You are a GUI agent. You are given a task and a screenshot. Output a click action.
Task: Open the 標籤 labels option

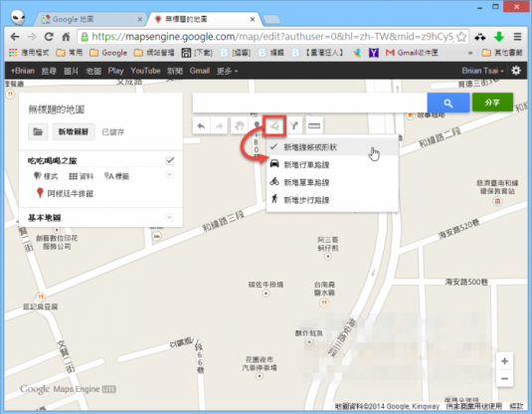116,176
